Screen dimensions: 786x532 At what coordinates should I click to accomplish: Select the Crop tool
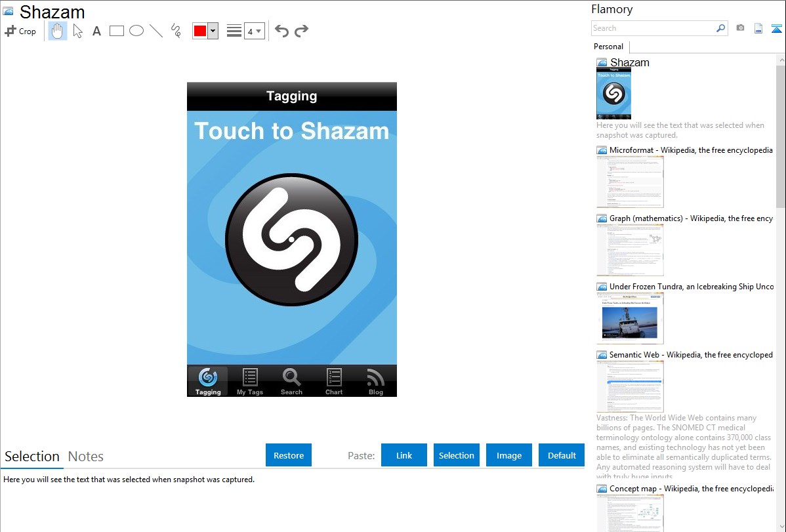point(20,31)
